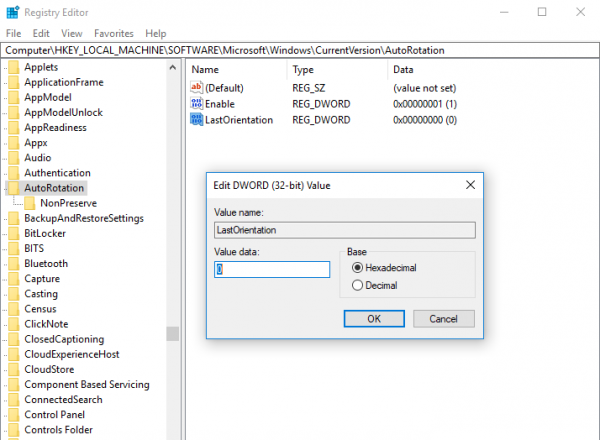The image size is (600, 440).
Task: Click the REG_DWORD type in LastOrientation row
Action: click(321, 120)
